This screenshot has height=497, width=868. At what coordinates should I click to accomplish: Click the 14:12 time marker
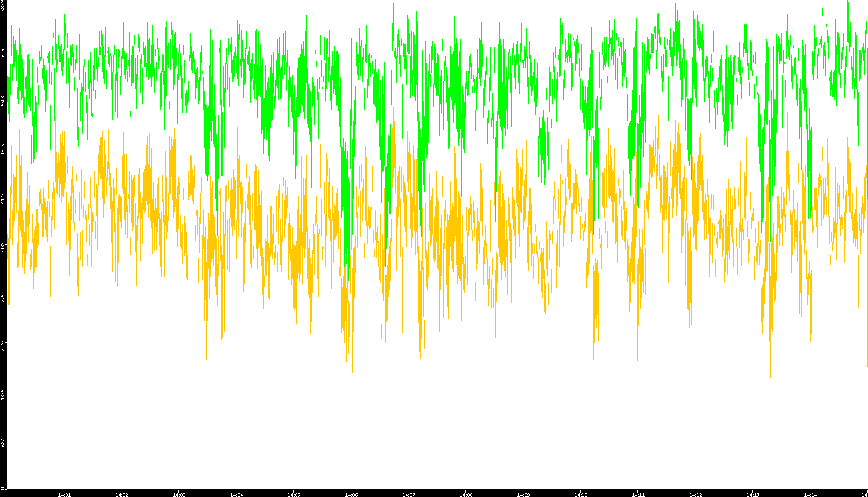pos(695,495)
